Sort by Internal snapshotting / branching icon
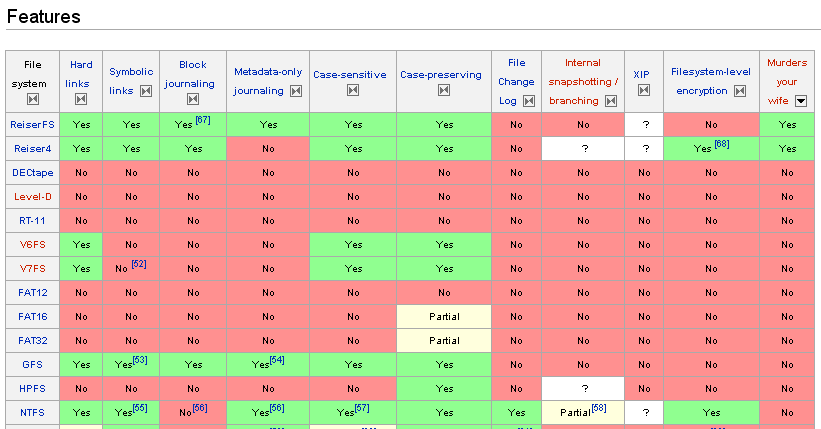 tap(611, 101)
